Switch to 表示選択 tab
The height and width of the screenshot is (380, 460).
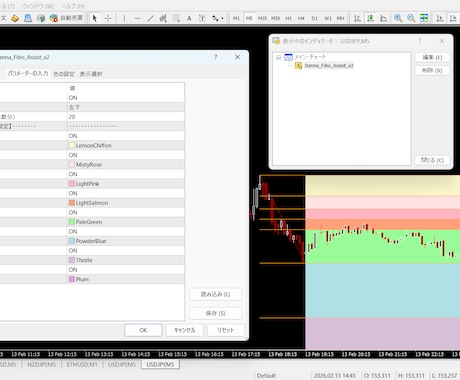[x=91, y=74]
